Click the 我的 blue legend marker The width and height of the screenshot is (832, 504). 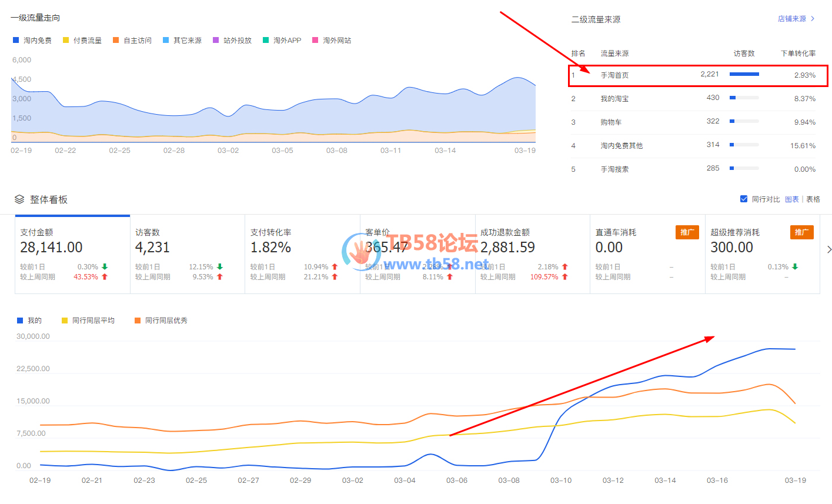(20, 321)
